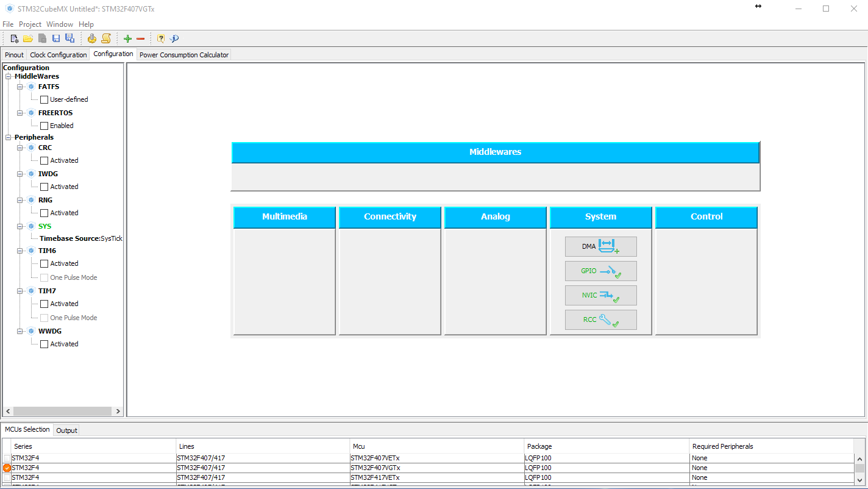Click the blue info bubble icon
868x489 pixels.
tap(174, 38)
